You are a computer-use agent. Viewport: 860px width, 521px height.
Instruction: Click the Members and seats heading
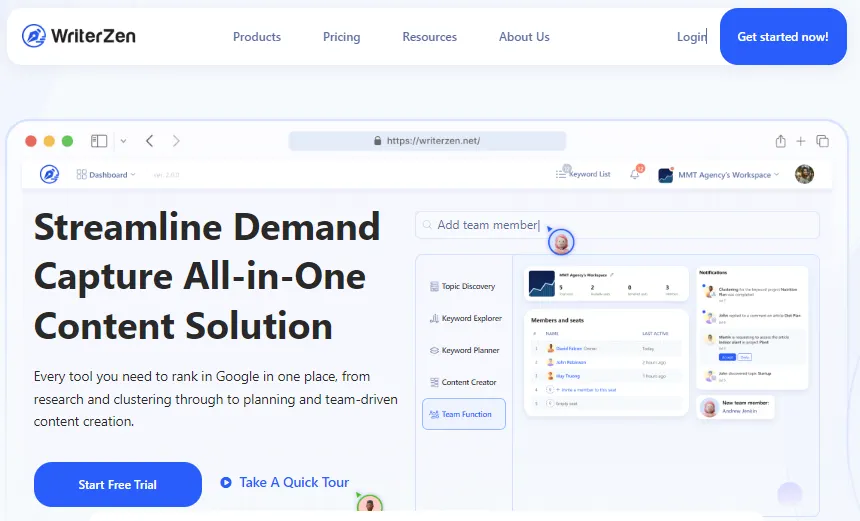[557, 320]
